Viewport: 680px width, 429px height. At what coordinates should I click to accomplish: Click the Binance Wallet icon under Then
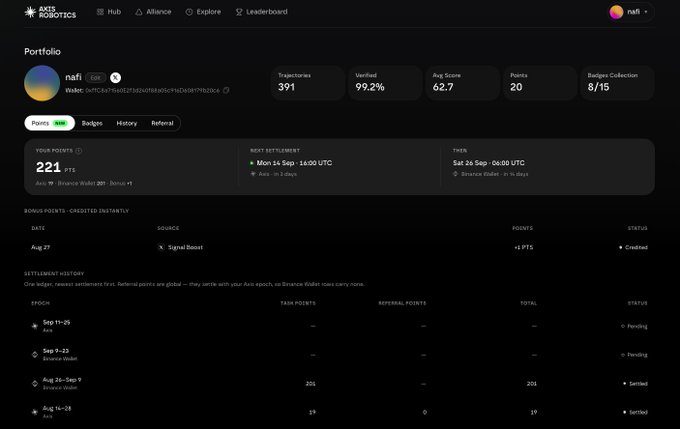(x=455, y=174)
